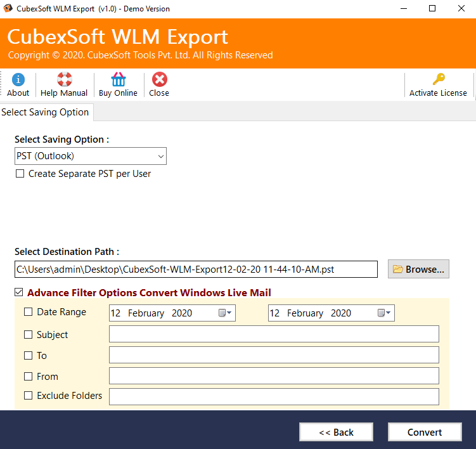The width and height of the screenshot is (476, 449).
Task: Open the Help Manual lifebuoy icon
Action: pyautogui.click(x=64, y=80)
